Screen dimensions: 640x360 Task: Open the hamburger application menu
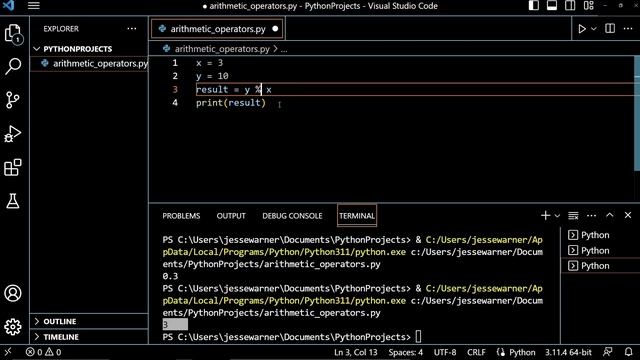click(33, 6)
